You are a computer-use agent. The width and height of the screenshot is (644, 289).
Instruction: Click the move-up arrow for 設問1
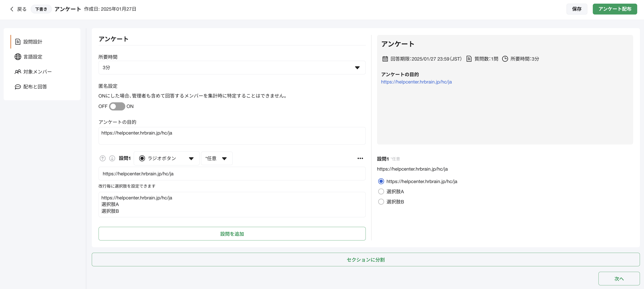102,158
